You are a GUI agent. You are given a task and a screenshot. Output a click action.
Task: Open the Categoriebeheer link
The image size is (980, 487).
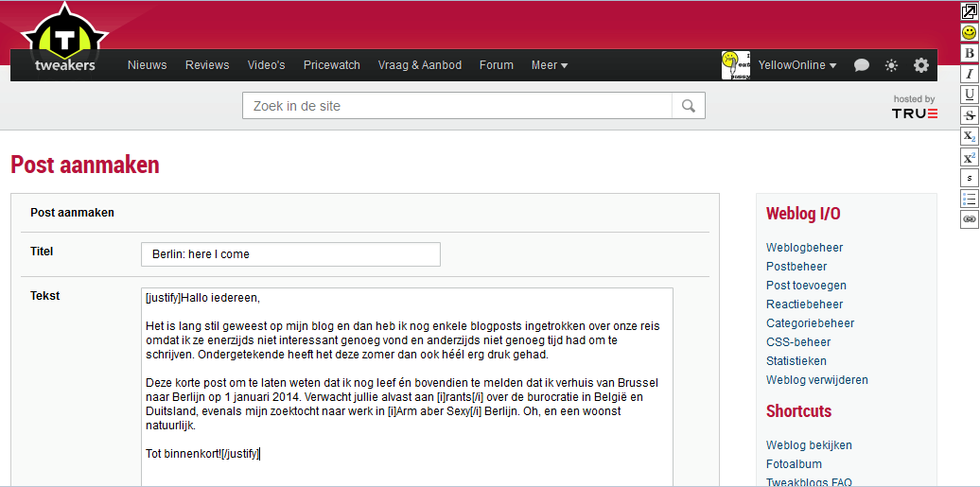[x=810, y=323]
